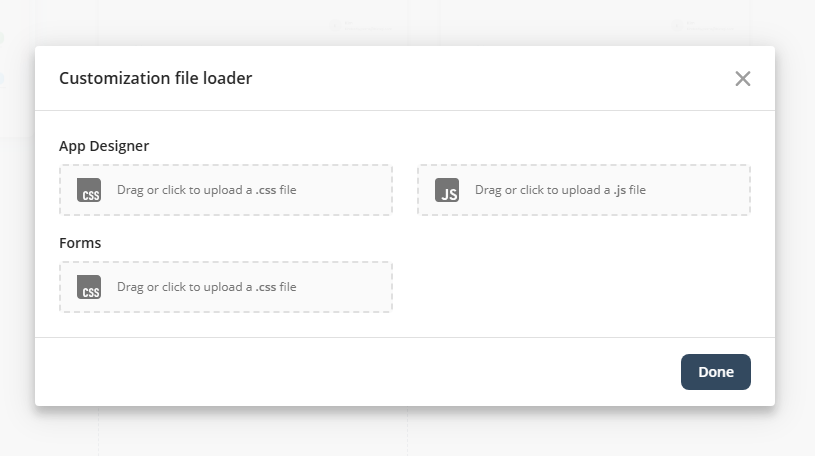Click the bold ".css" text under Forms

coord(266,287)
